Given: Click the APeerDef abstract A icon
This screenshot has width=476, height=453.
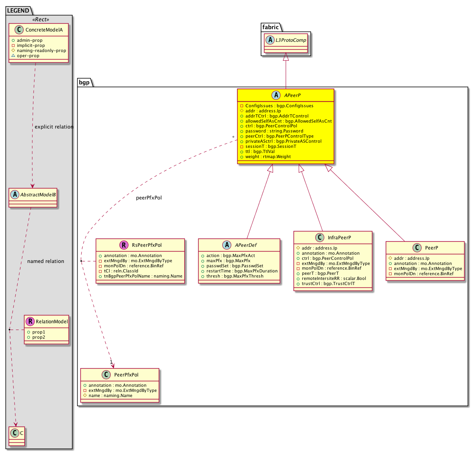Looking at the screenshot, I should pos(227,245).
